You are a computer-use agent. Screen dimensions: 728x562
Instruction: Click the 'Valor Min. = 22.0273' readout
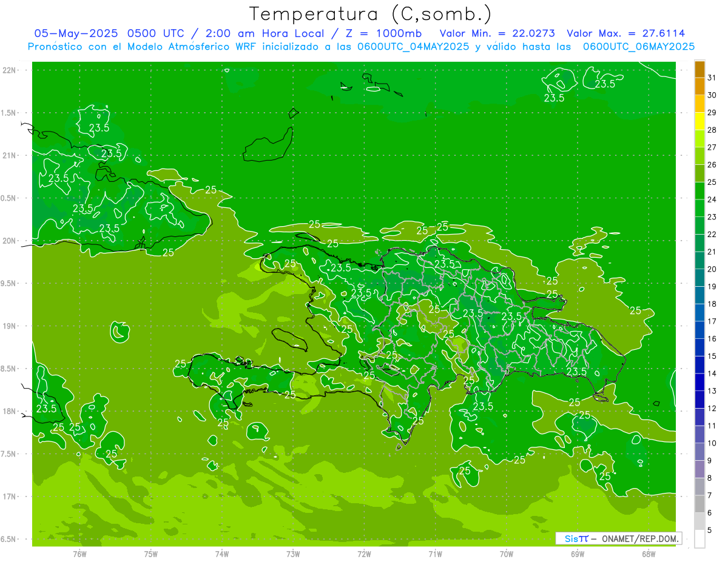click(x=497, y=33)
